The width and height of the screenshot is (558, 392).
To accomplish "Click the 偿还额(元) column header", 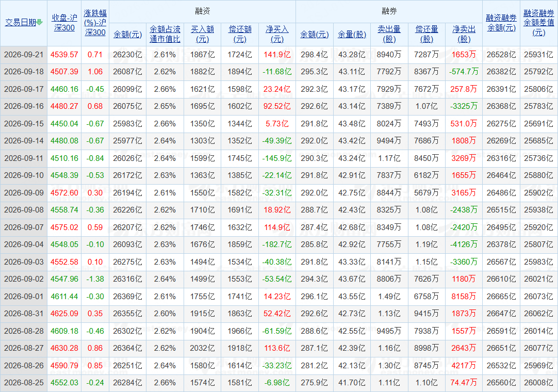I will coord(240,34).
